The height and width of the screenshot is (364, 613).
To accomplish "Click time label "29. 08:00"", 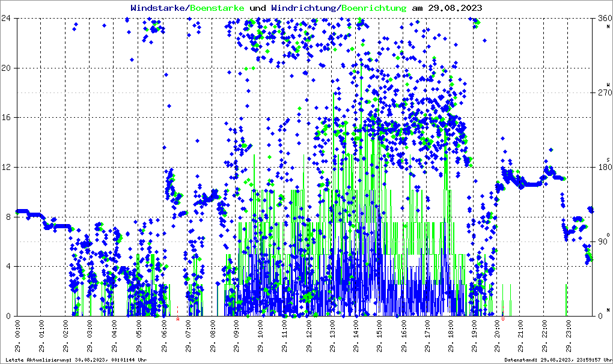I will click(212, 336).
